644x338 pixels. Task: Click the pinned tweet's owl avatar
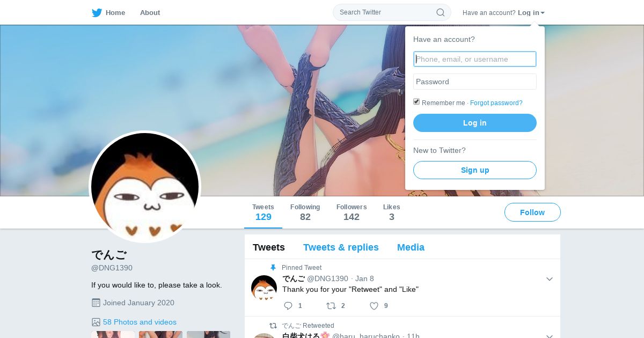(x=264, y=288)
